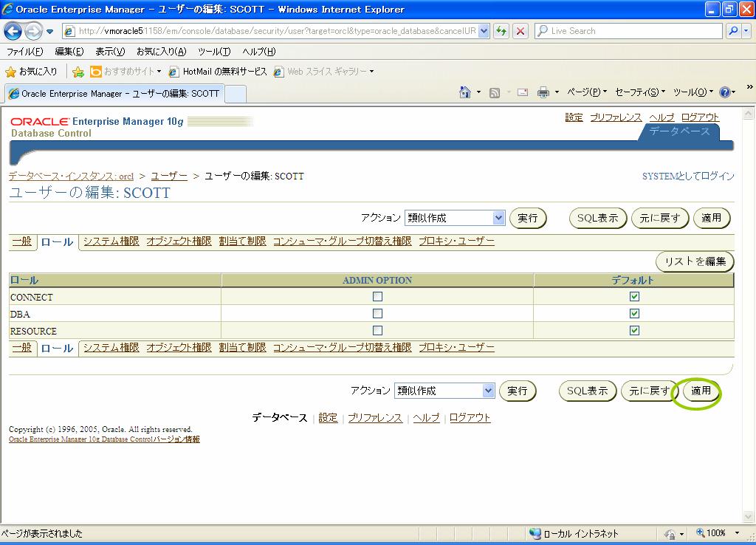
Task: Uncheck default checkbox for RESOURCE role
Action: [634, 331]
